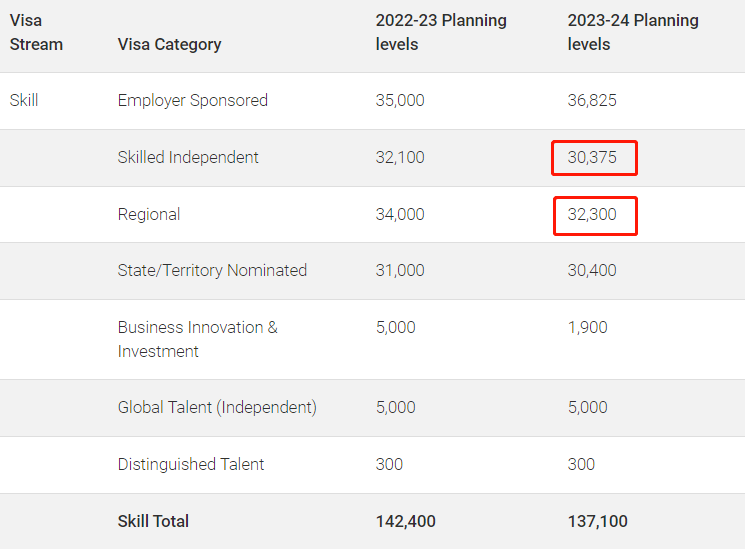Click the Visa Stream column header

click(36, 32)
